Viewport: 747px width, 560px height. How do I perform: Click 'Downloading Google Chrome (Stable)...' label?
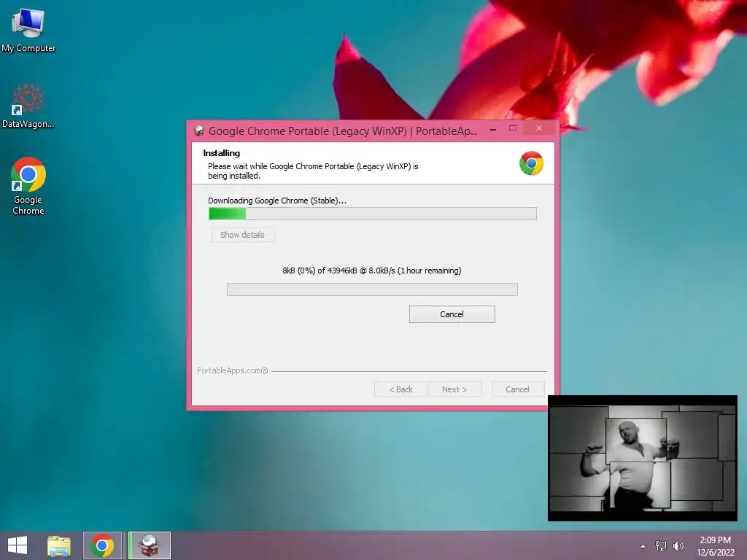point(276,201)
